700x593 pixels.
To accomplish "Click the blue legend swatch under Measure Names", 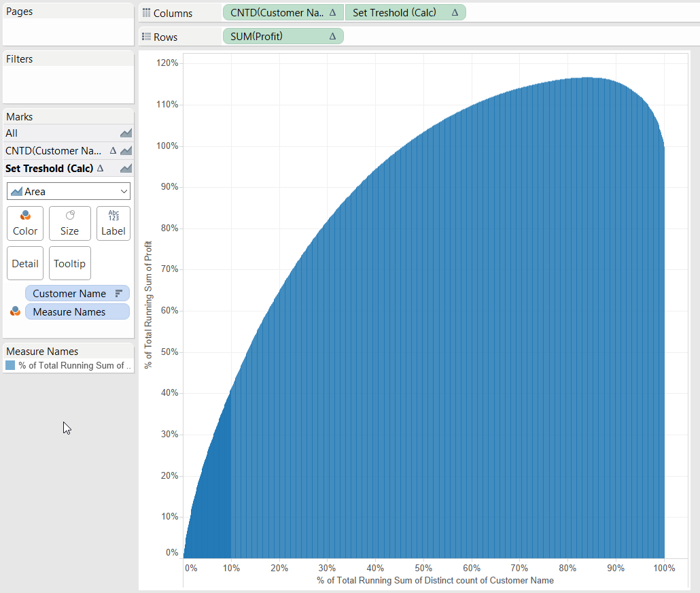I will tap(10, 366).
